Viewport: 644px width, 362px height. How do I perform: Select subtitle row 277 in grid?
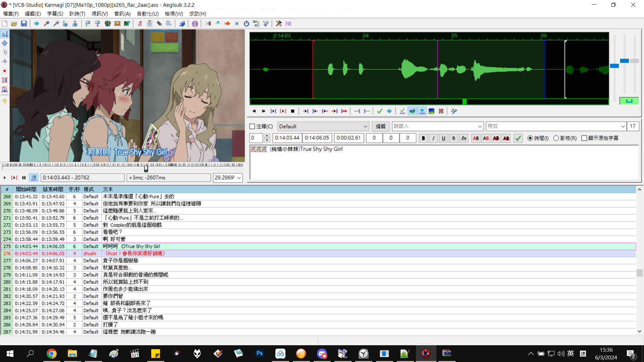click(x=318, y=260)
